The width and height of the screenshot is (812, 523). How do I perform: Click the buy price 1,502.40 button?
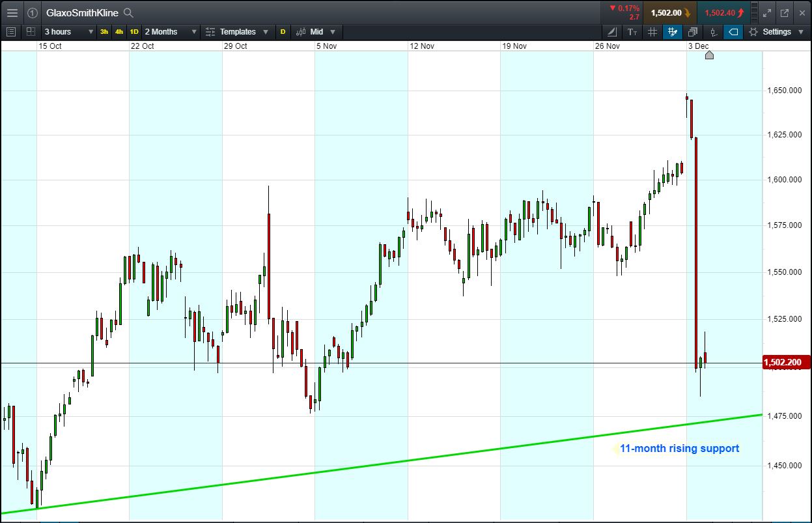click(723, 12)
